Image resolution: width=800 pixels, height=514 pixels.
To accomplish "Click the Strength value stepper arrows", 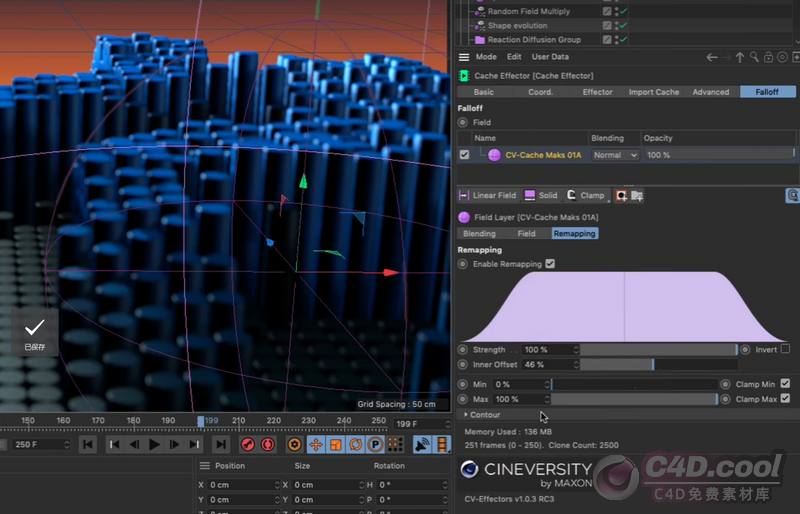I will (576, 350).
